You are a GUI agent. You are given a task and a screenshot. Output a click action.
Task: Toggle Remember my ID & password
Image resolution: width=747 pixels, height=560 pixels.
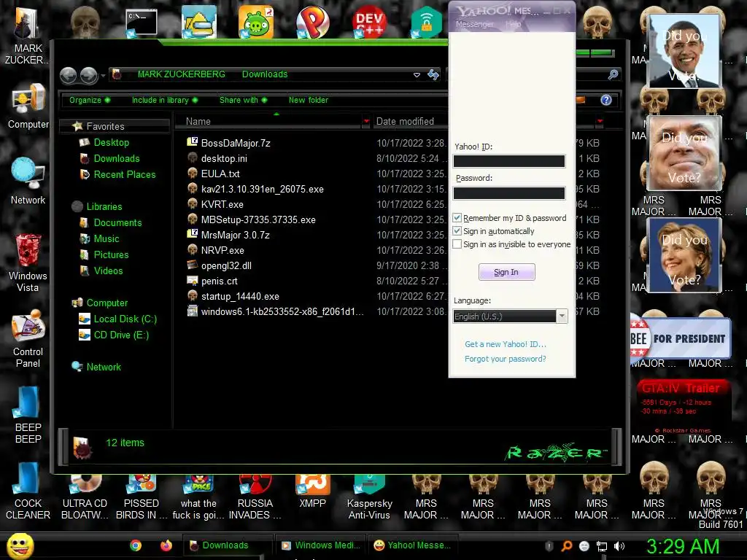click(x=457, y=217)
